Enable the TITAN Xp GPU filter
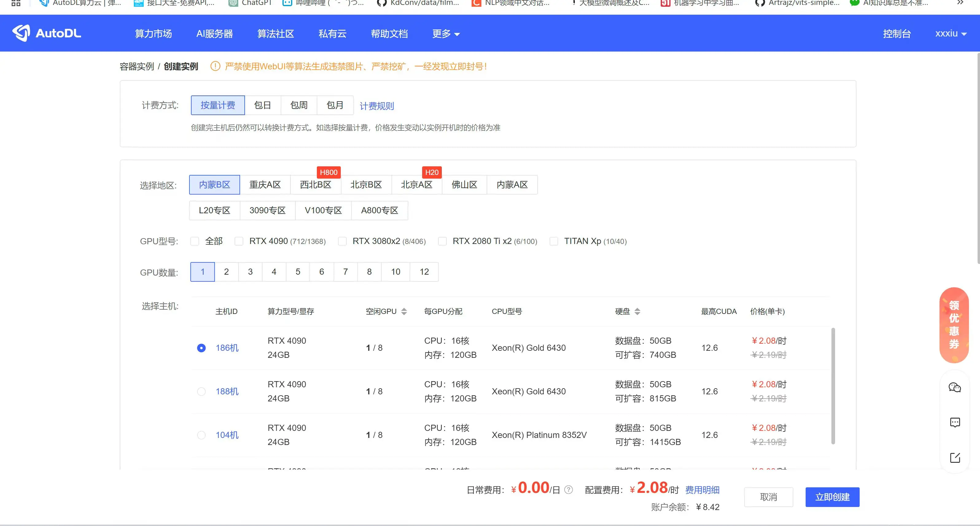Screen dimensions: 980x526 click(x=554, y=241)
